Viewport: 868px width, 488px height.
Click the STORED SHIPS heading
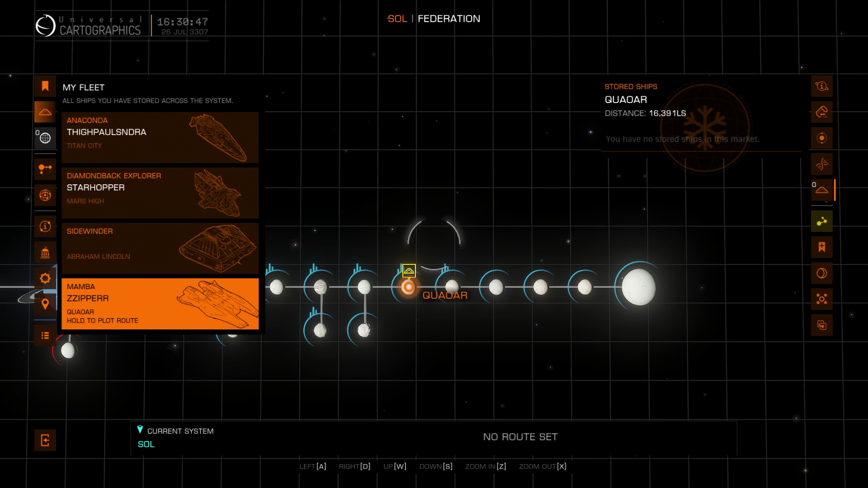coord(631,86)
